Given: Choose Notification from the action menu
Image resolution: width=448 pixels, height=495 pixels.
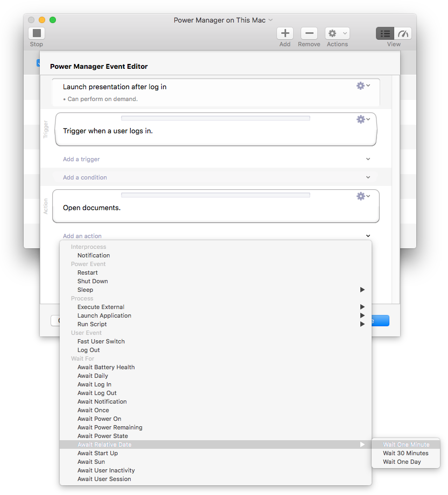Looking at the screenshot, I should tap(216, 255).
